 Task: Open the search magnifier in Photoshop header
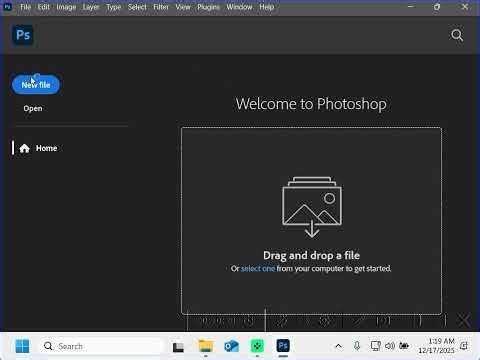click(x=457, y=35)
